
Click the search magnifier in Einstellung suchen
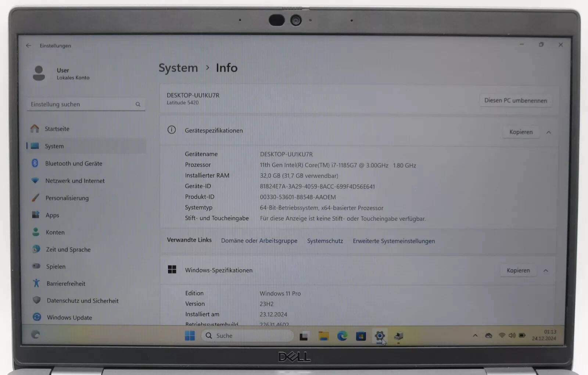pyautogui.click(x=138, y=104)
